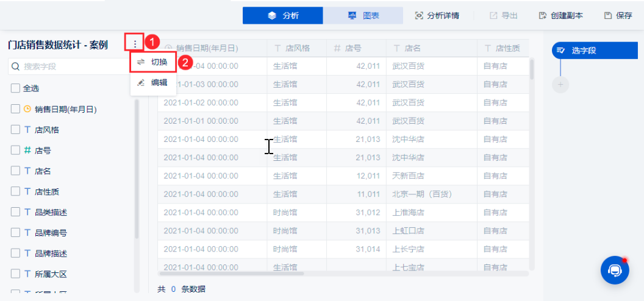Select the 上长宁店 cell
Image resolution: width=644 pixels, height=301 pixels.
coord(432,249)
